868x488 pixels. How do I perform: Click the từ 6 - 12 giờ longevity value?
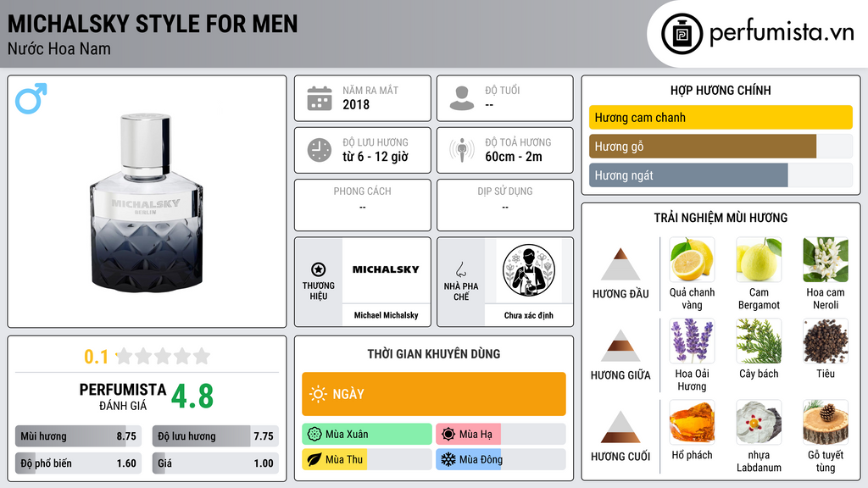[x=376, y=157]
